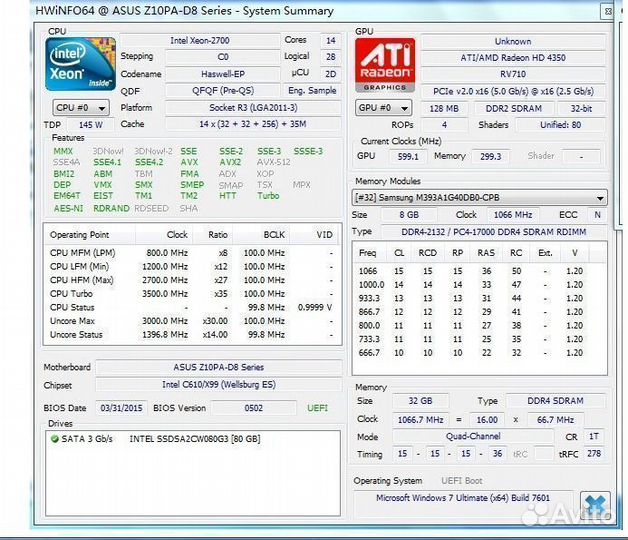The image size is (628, 540).
Task: Click the Operating Point column header
Action: [90, 235]
